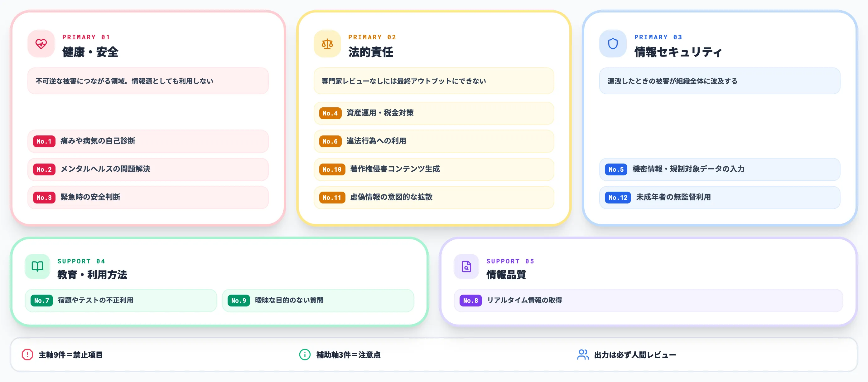Select the 資産運用・税金対策 item
The image size is (868, 382).
coord(434,113)
